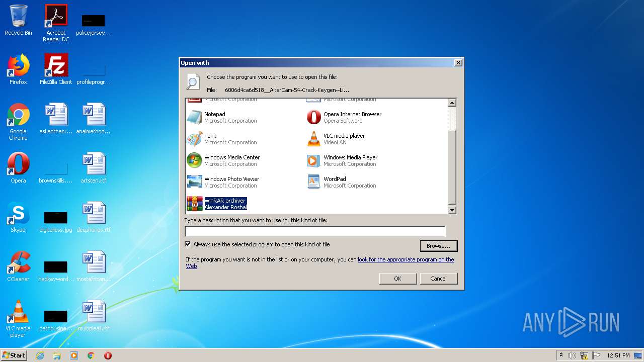This screenshot has width=644, height=362.
Task: Open VLC media player desktop shortcut
Action: pos(18,319)
